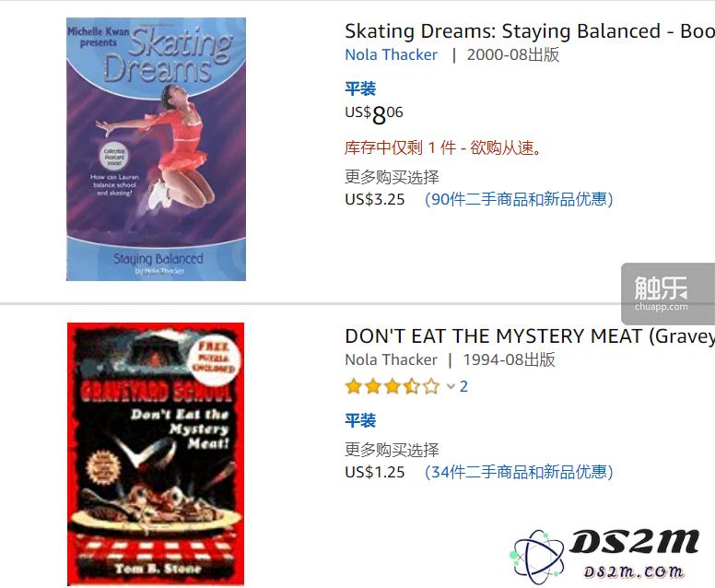View 34件二手商品和新品优惠 offers

tap(519, 472)
